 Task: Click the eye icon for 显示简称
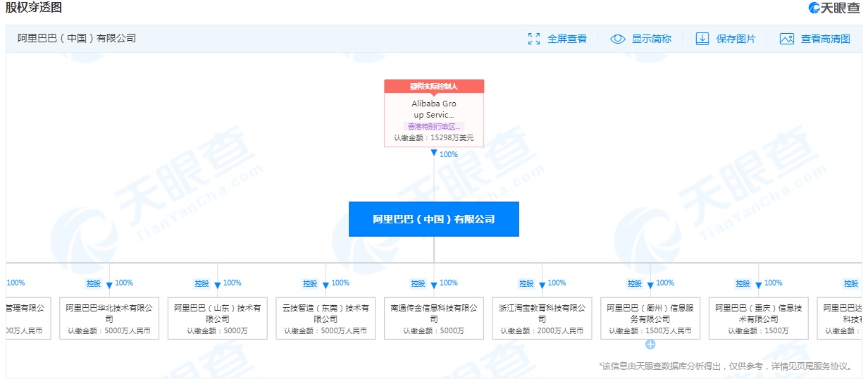(x=618, y=39)
